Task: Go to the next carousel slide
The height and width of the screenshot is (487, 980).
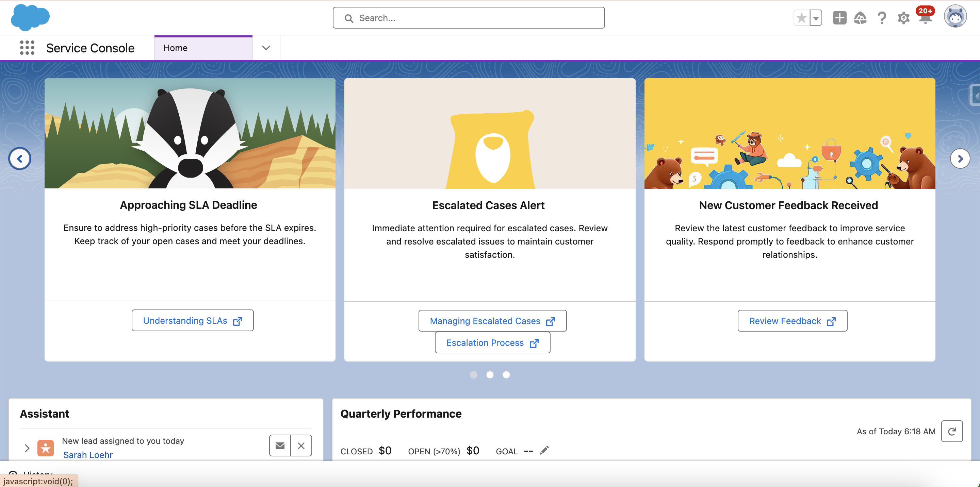Action: tap(960, 158)
